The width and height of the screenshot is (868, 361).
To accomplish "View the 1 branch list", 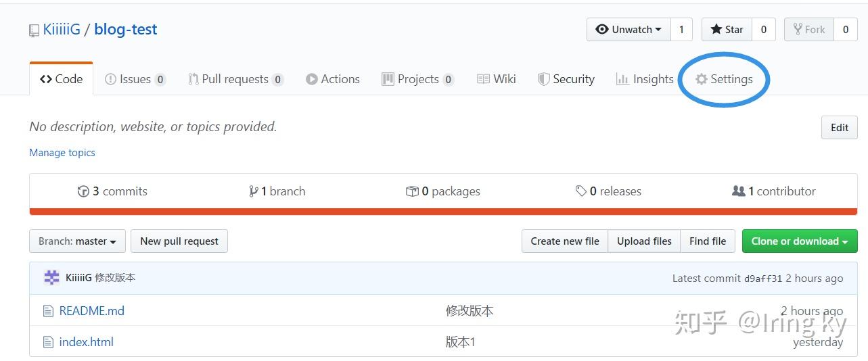I will tap(277, 191).
